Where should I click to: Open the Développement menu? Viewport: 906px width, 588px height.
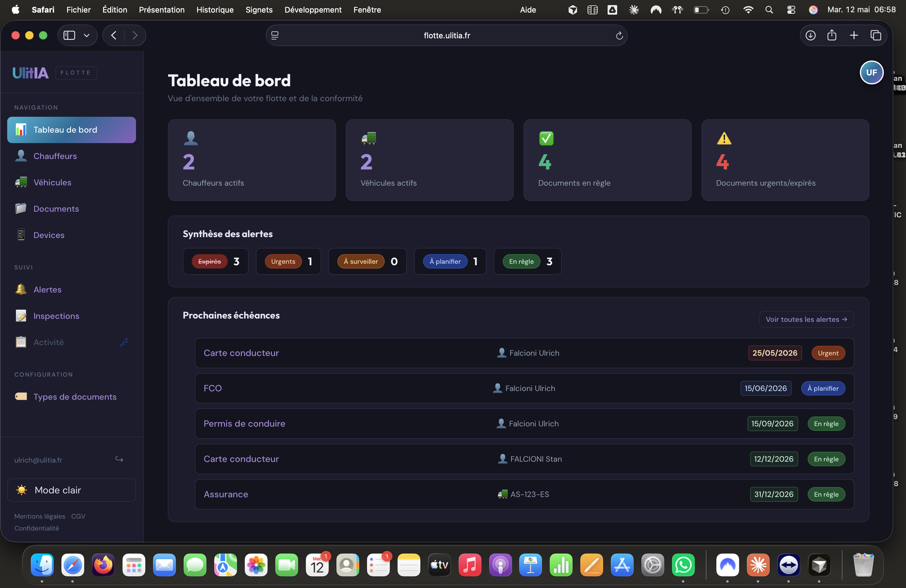tap(313, 10)
